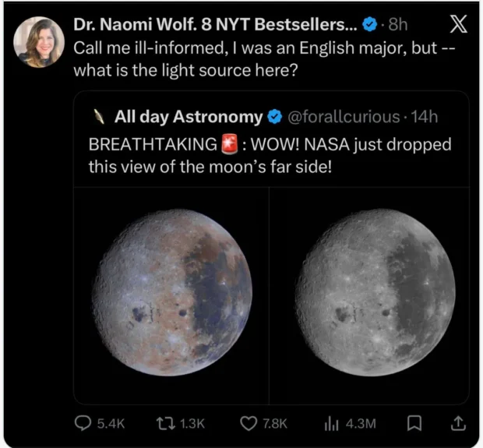
Task: Click the 14h quoted post timestamp
Action: click(424, 117)
